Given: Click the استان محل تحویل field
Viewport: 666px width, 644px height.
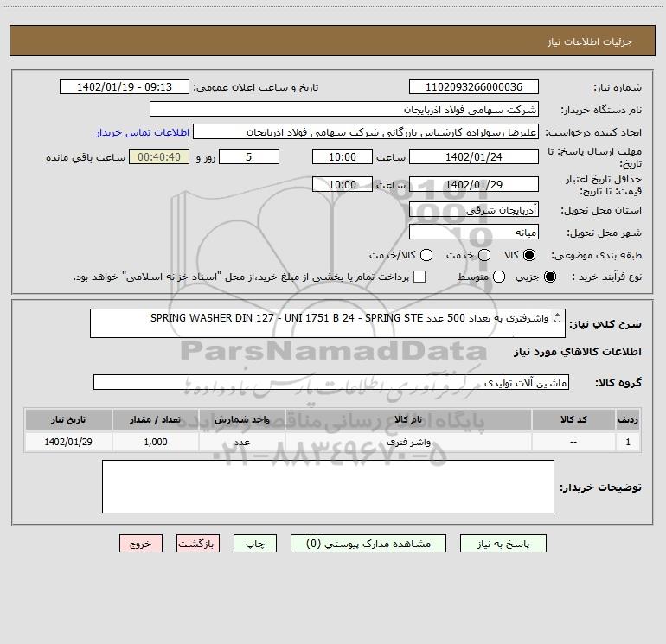Looking at the screenshot, I should (474, 209).
